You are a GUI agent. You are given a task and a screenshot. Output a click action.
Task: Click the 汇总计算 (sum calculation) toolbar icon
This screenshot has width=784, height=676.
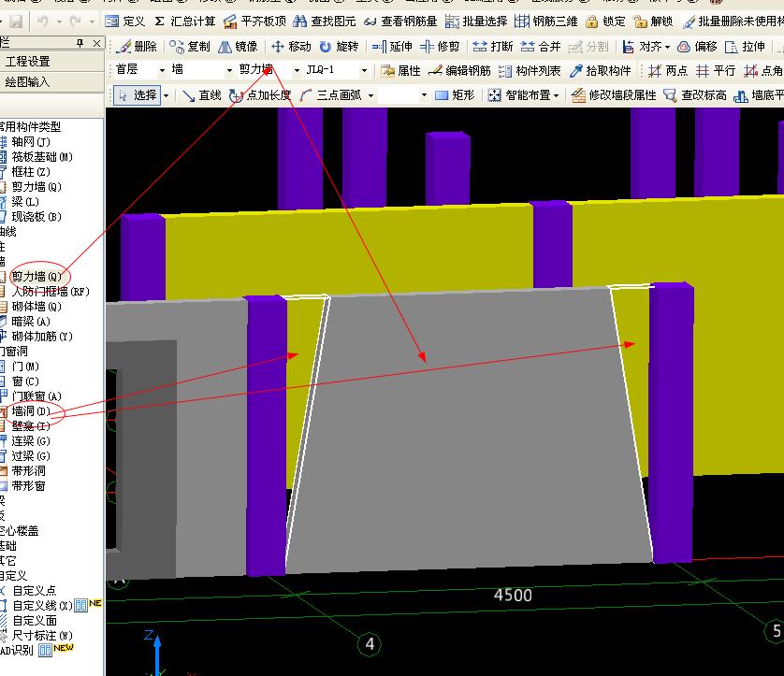[x=185, y=21]
